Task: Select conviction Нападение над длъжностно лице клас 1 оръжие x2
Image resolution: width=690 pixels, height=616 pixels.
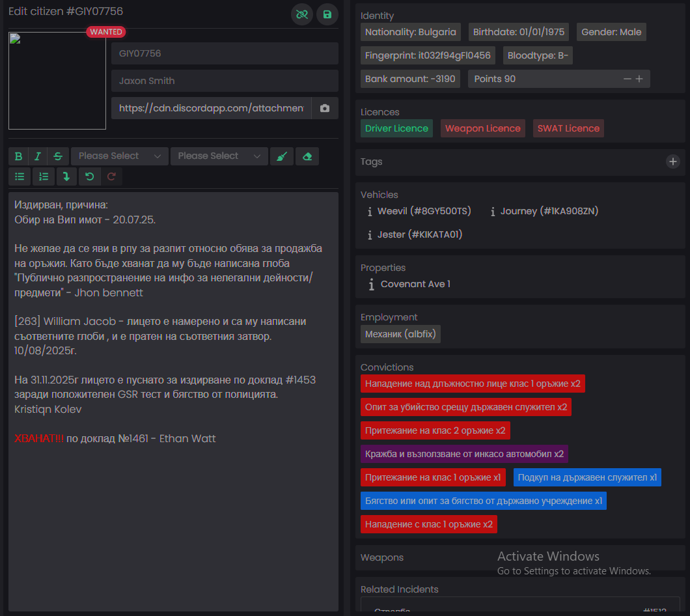Action: coord(473,384)
